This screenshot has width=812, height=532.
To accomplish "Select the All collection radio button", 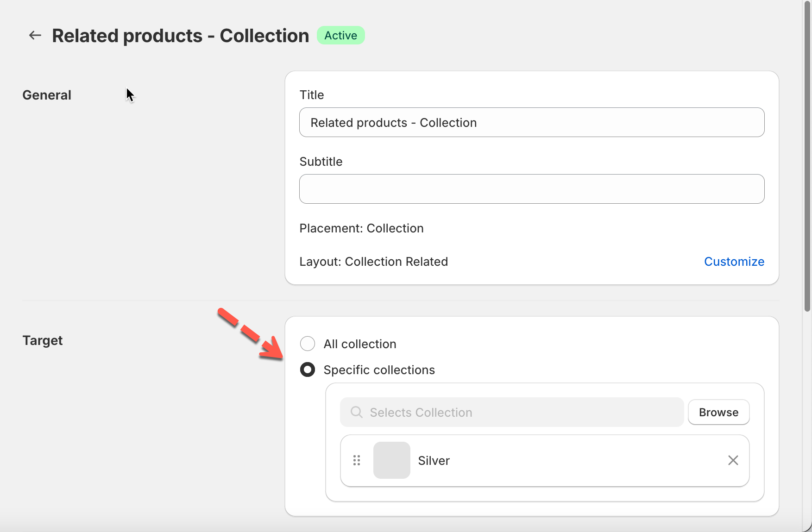I will click(x=308, y=344).
